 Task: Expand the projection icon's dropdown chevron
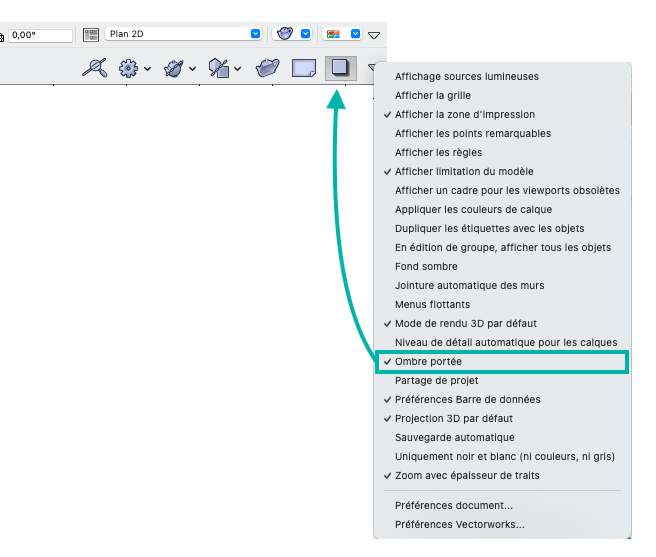(238, 69)
